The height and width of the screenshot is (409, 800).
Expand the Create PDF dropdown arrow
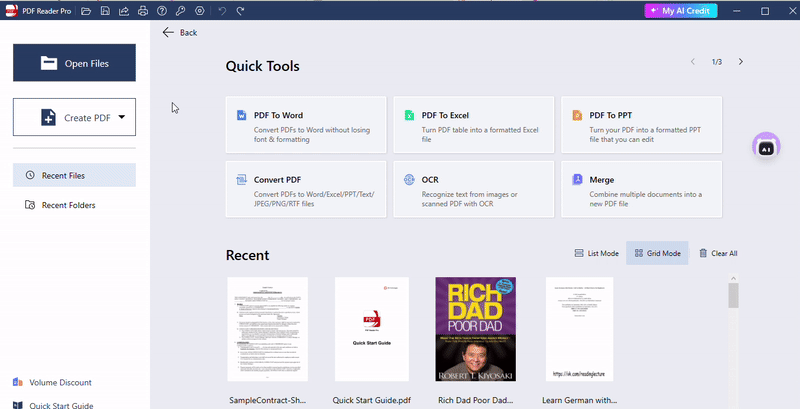point(121,117)
